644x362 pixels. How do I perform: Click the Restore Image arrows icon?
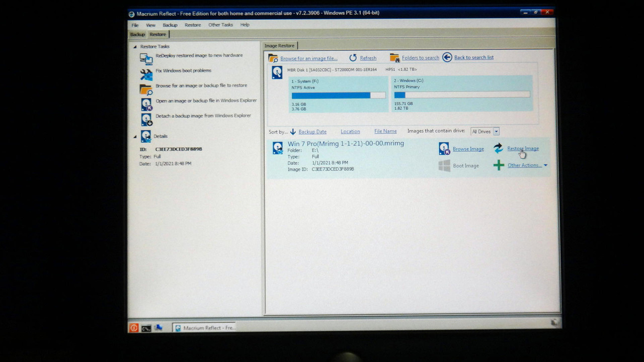(498, 148)
